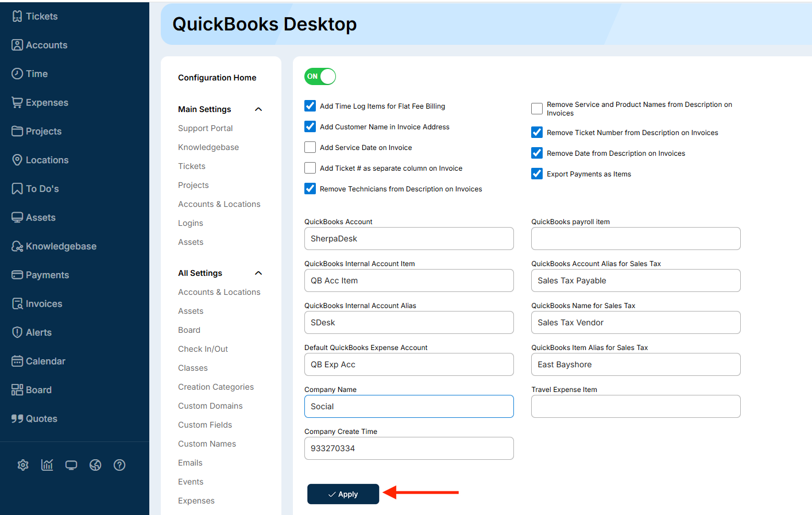Click the Company Name field
This screenshot has width=812, height=515.
[409, 406]
